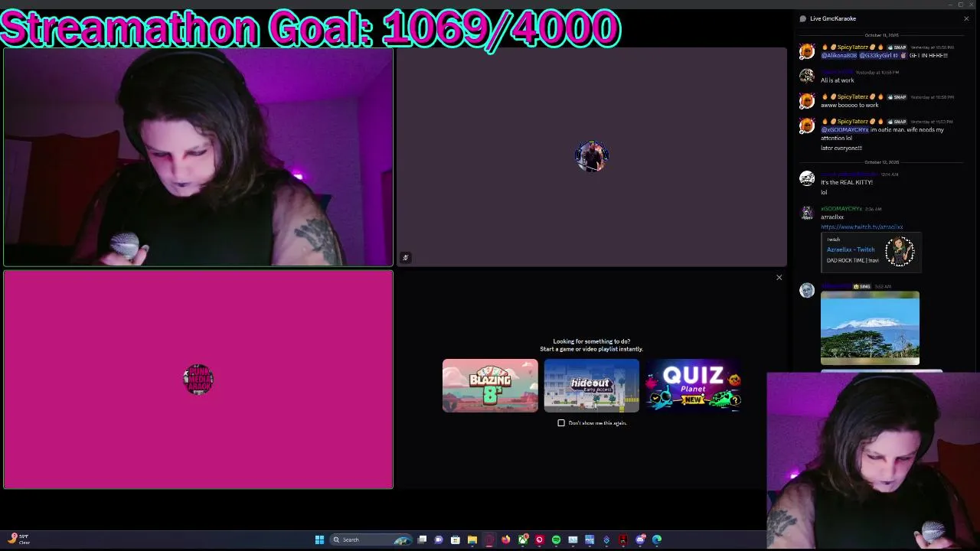Open Discord from the taskbar
The height and width of the screenshot is (551, 980).
coord(641,540)
